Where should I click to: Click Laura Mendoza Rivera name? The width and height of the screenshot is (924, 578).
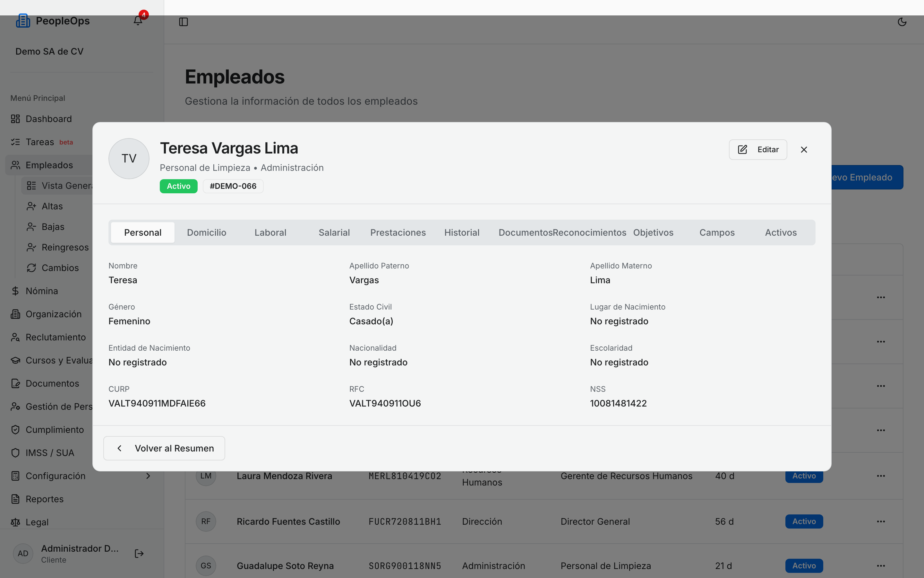pyautogui.click(x=285, y=476)
